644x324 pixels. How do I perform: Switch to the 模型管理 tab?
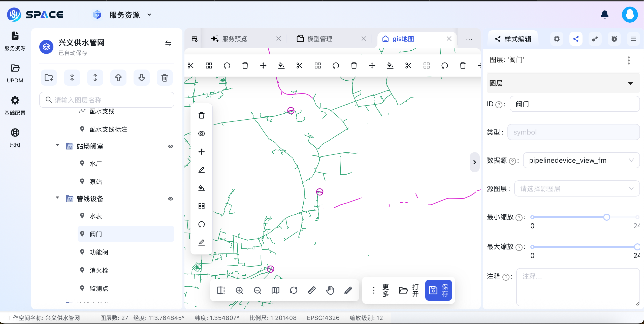[x=319, y=39]
